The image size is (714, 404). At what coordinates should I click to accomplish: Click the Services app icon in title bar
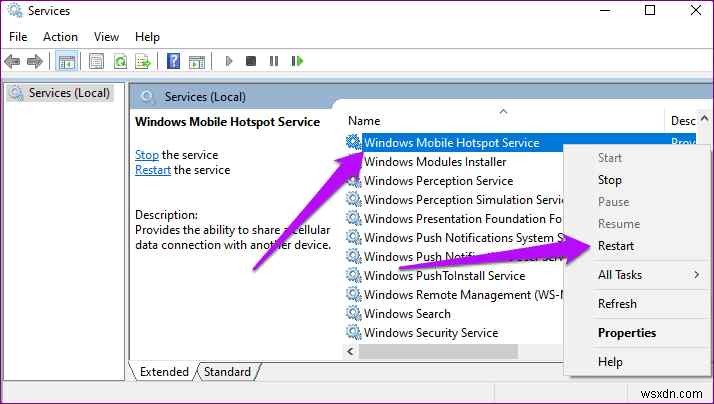15,10
